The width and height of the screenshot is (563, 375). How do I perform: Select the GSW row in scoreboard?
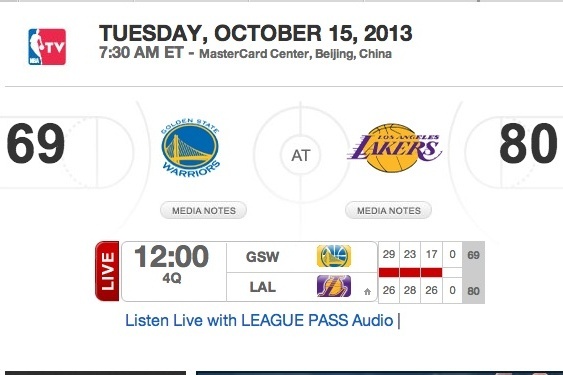click(302, 257)
